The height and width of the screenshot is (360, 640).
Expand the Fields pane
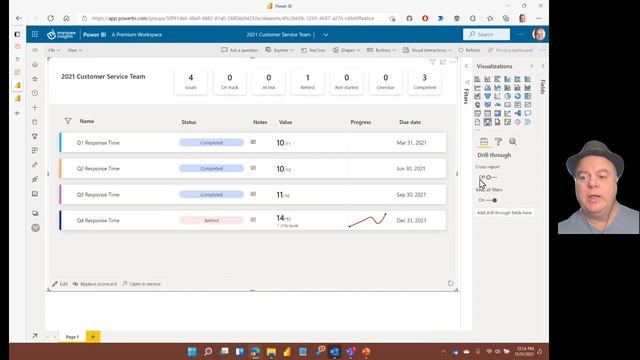pyautogui.click(x=543, y=66)
